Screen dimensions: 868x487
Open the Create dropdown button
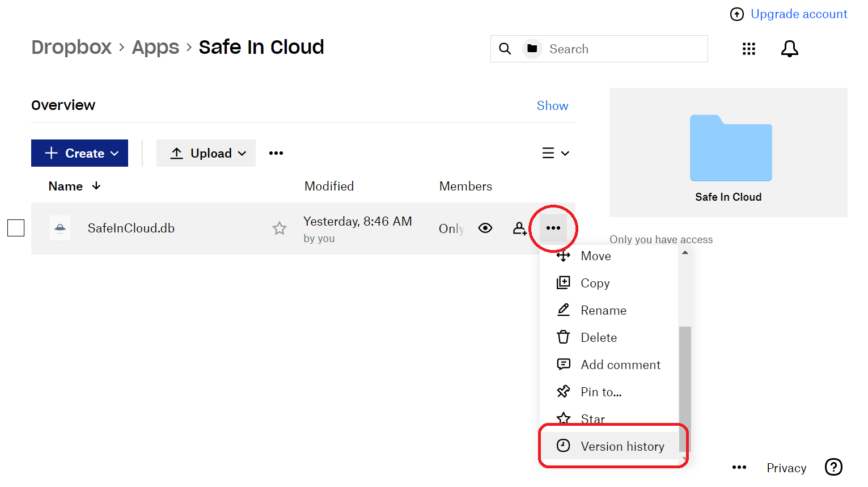click(79, 153)
